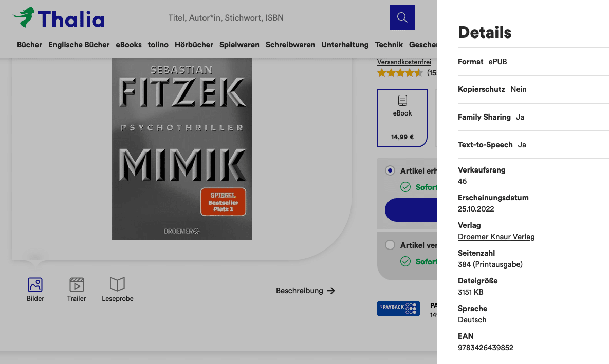The height and width of the screenshot is (364, 609).
Task: Click the search magnifier button
Action: tap(402, 17)
